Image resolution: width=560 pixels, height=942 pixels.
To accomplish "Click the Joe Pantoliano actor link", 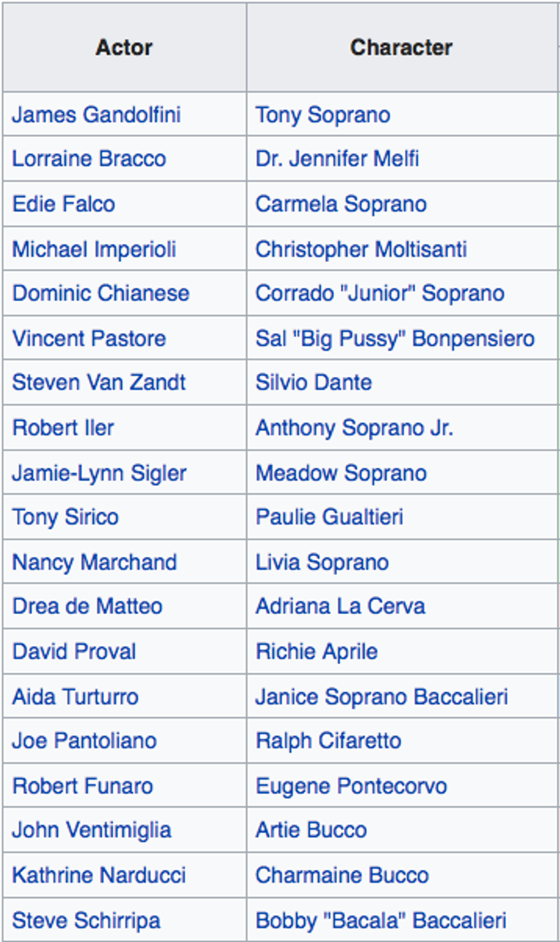I will click(x=84, y=741).
